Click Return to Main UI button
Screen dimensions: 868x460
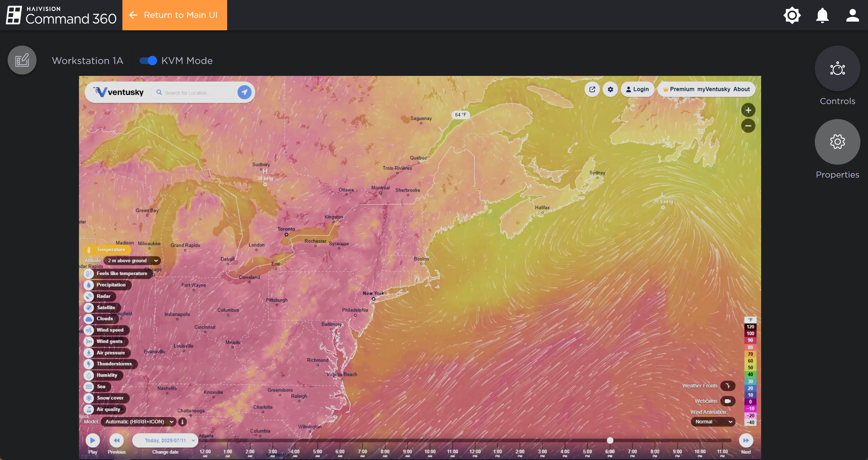174,15
